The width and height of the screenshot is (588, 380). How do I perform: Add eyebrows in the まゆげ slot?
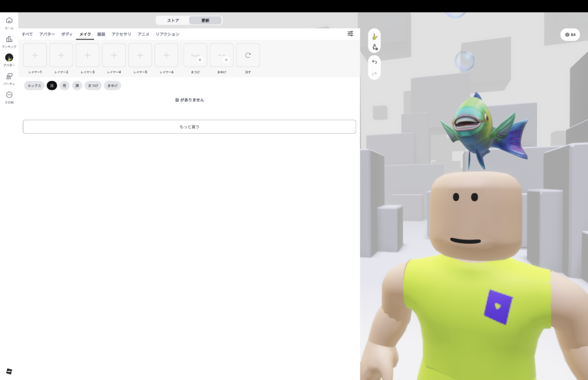(x=222, y=55)
